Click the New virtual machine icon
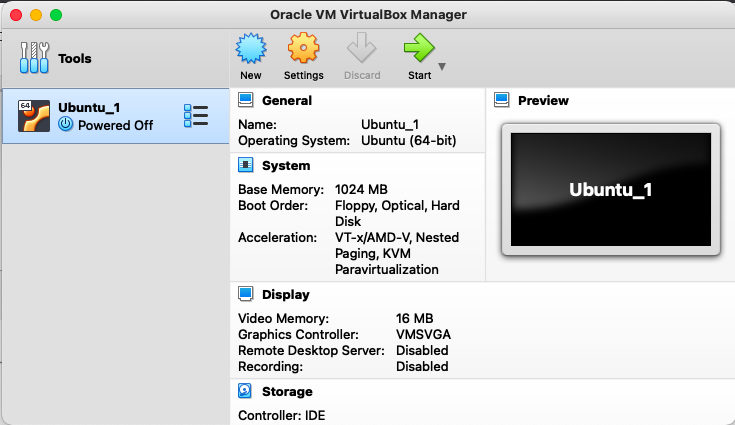The height and width of the screenshot is (425, 735). click(x=251, y=48)
